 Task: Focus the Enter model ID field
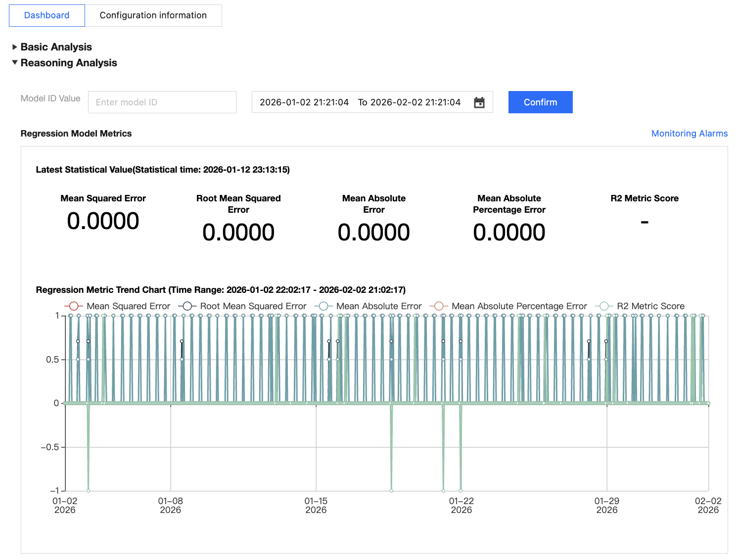162,102
